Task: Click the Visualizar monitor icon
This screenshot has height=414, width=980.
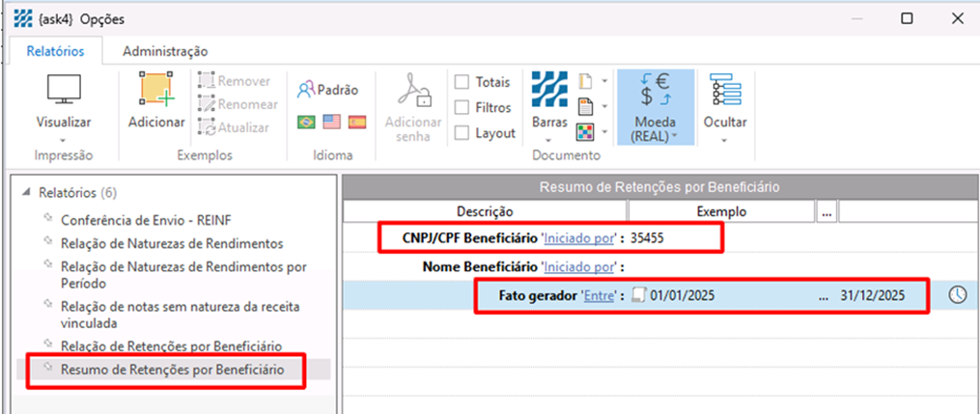Action: click(x=64, y=91)
